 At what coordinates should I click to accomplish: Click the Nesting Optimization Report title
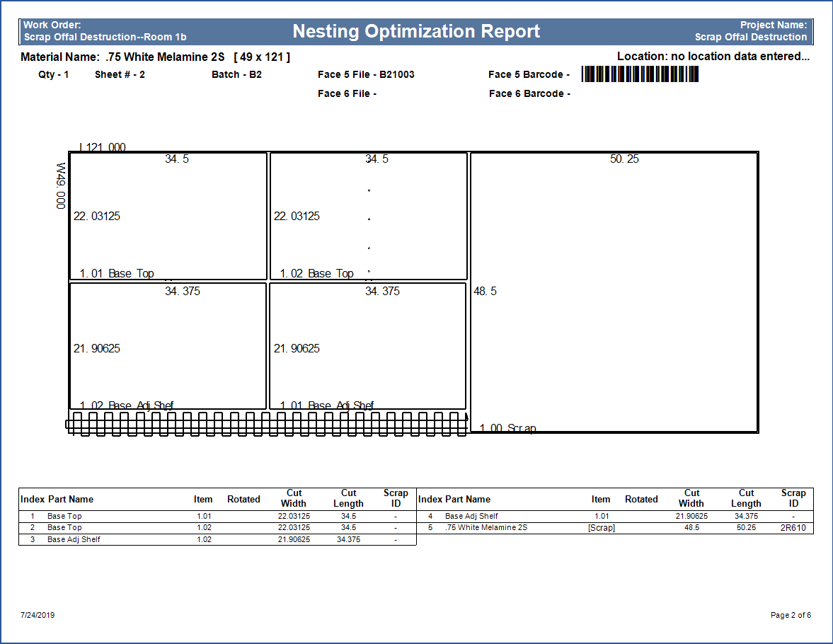pyautogui.click(x=416, y=32)
